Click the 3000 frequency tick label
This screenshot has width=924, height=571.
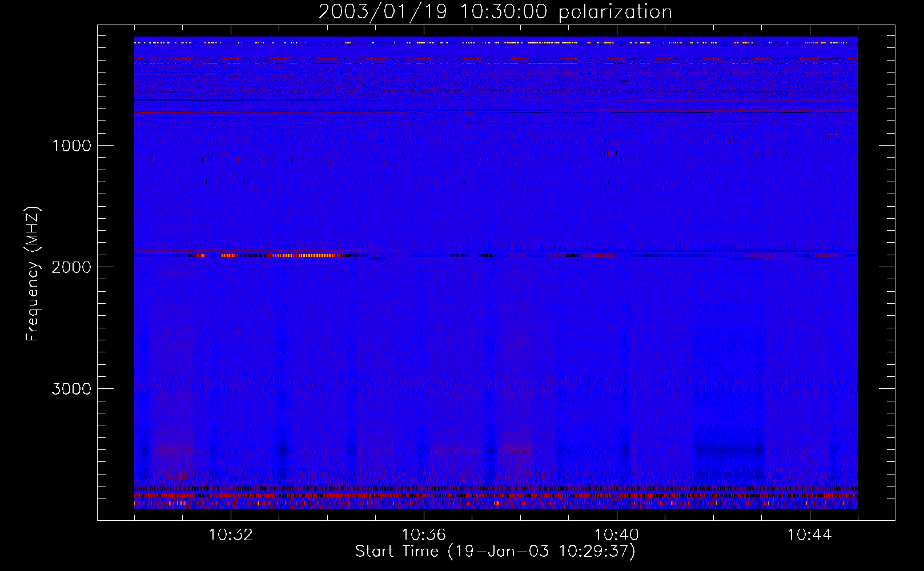(x=71, y=389)
